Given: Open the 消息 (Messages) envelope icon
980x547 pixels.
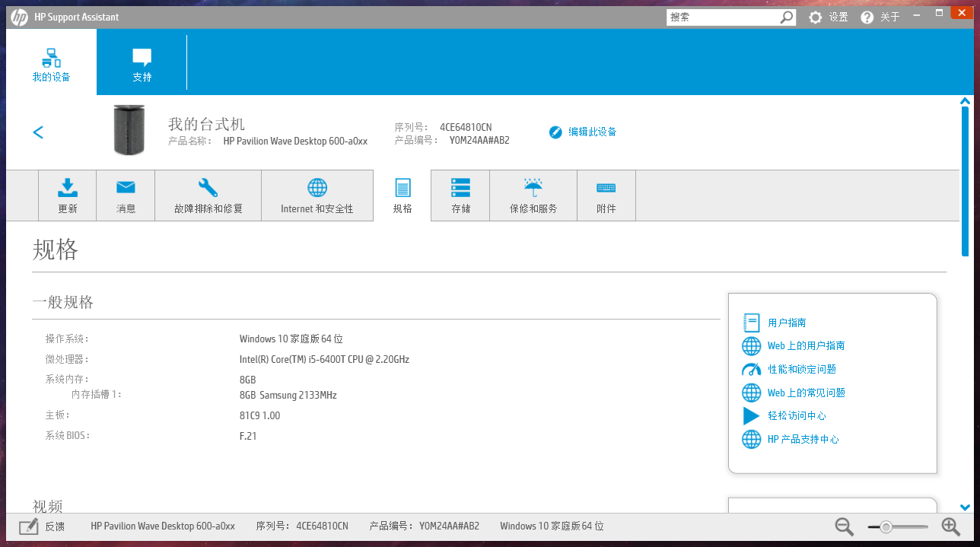Looking at the screenshot, I should coord(126,187).
